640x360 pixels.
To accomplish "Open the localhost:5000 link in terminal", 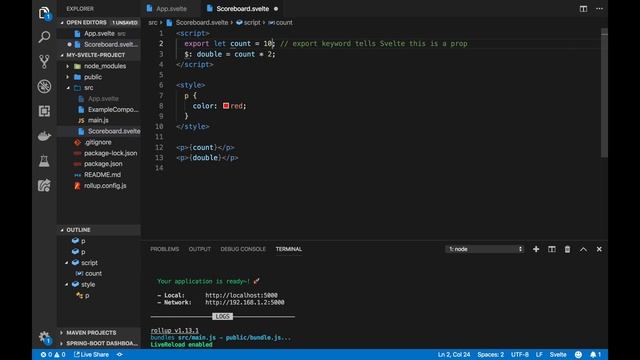I will point(241,295).
